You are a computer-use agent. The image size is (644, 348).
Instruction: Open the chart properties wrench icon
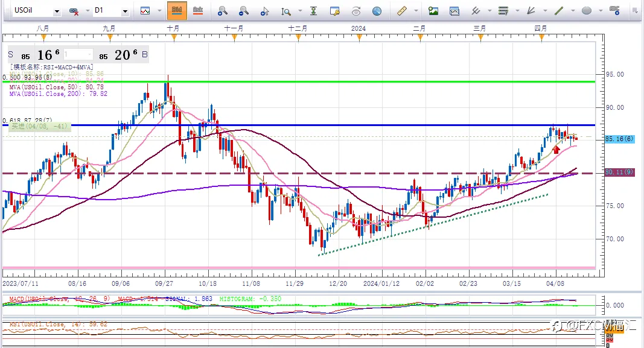click(x=335, y=11)
